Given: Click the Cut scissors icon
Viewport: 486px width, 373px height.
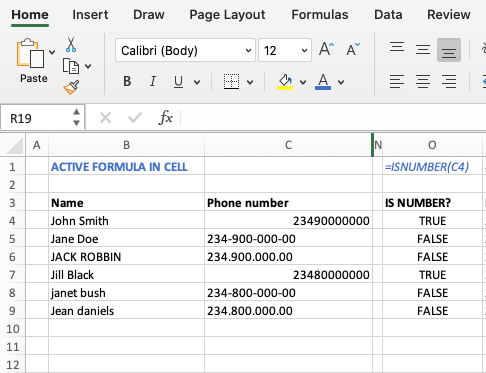Looking at the screenshot, I should pos(71,44).
